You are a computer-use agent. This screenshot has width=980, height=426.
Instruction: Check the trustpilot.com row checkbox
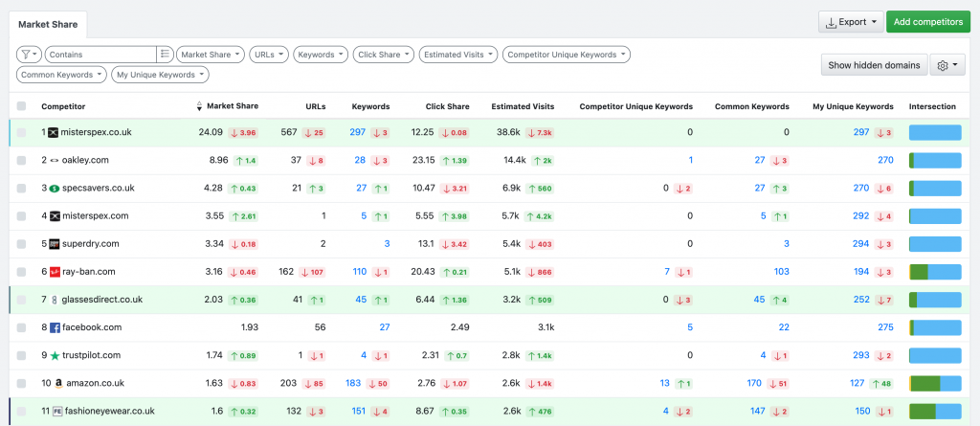tap(22, 355)
